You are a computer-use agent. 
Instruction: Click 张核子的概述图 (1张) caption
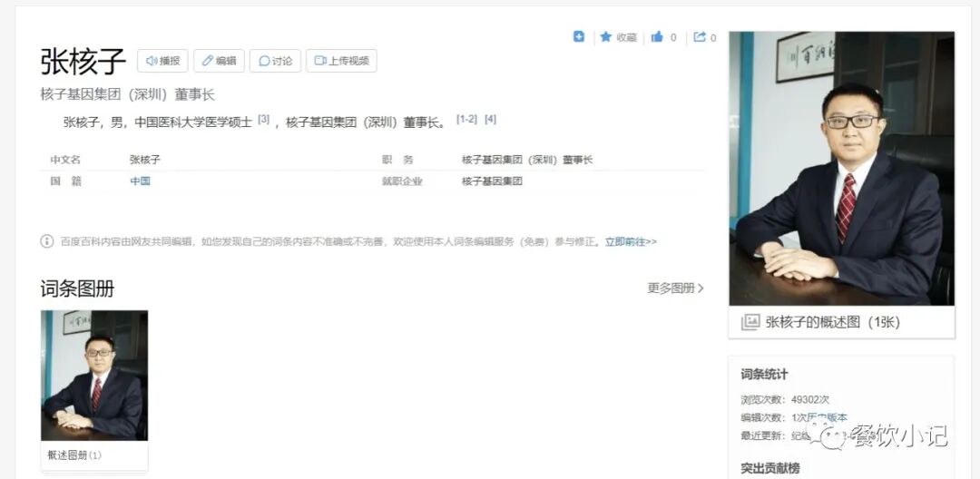832,322
